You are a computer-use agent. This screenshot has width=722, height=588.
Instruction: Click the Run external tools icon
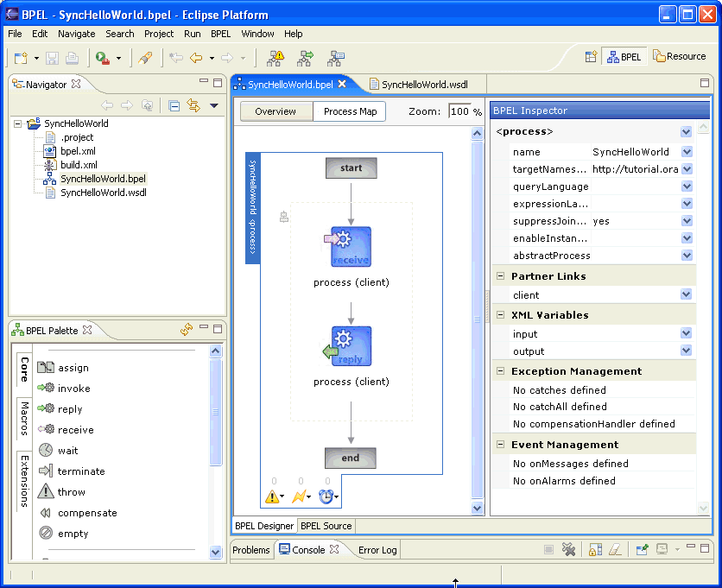click(x=102, y=58)
